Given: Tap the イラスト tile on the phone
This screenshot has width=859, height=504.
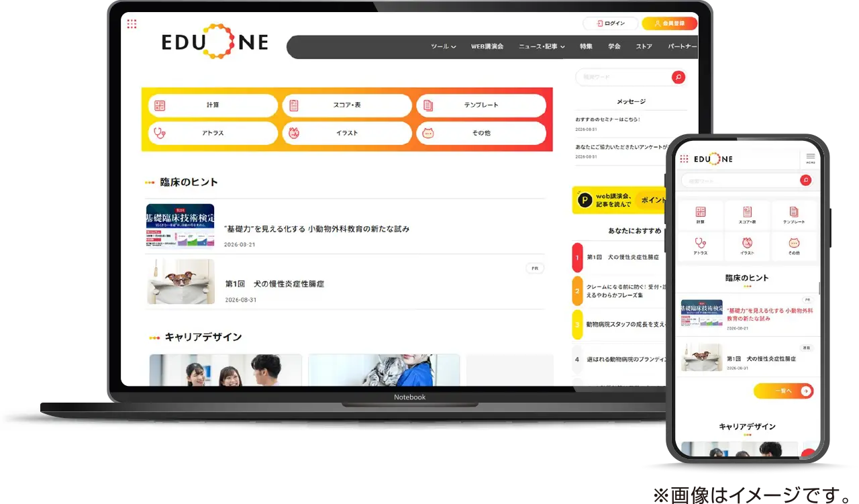Looking at the screenshot, I should (x=748, y=246).
